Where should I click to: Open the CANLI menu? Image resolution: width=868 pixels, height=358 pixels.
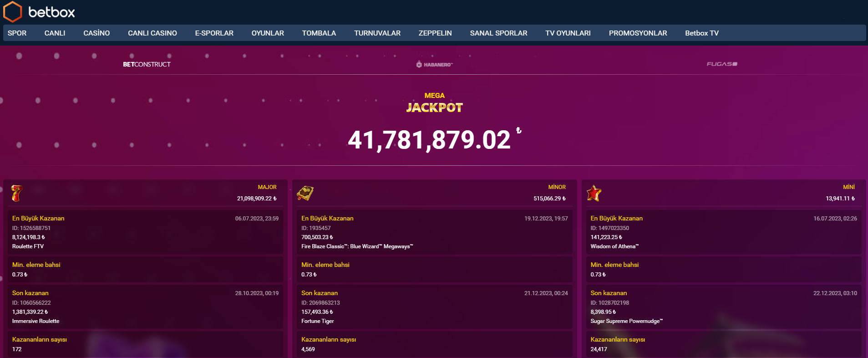pos(55,33)
